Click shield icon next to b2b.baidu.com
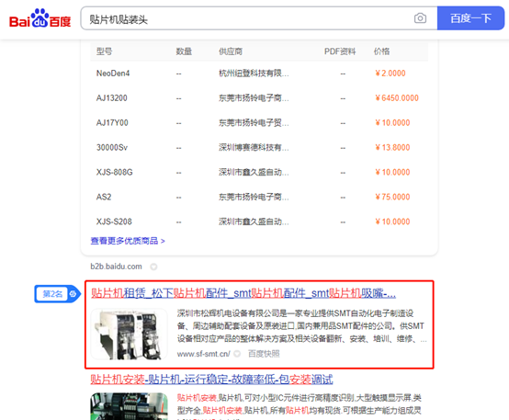The width and height of the screenshot is (509, 420). (x=153, y=267)
